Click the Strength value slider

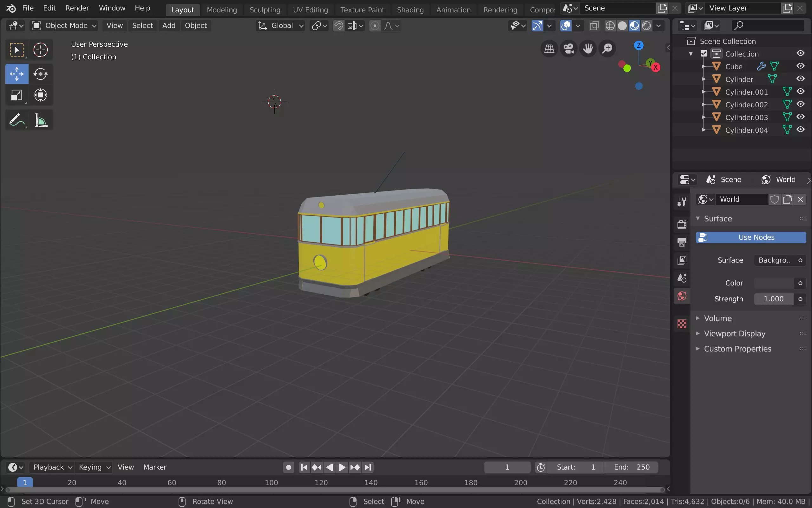point(774,299)
